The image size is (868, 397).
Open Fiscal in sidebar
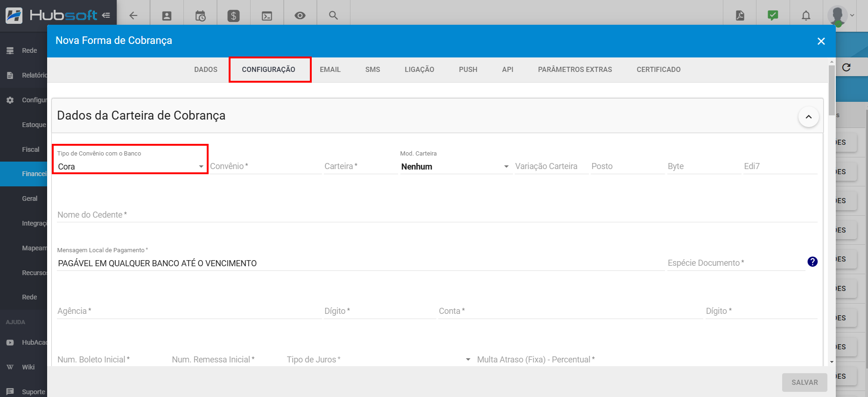[23, 149]
